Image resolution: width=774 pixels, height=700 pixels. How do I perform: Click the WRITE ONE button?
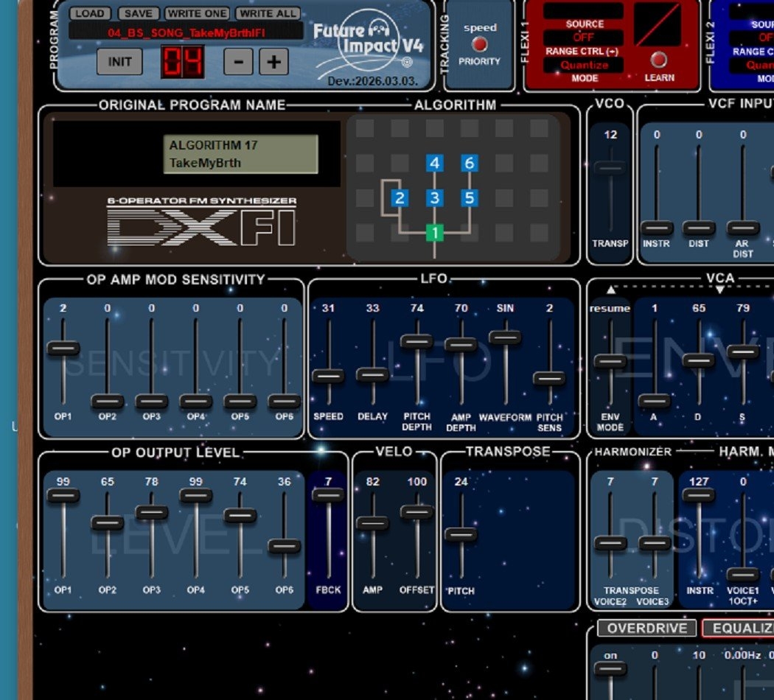pos(197,13)
